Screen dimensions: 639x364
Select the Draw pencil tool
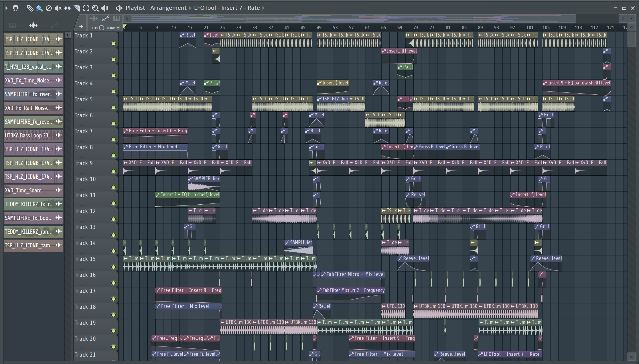(x=30, y=8)
